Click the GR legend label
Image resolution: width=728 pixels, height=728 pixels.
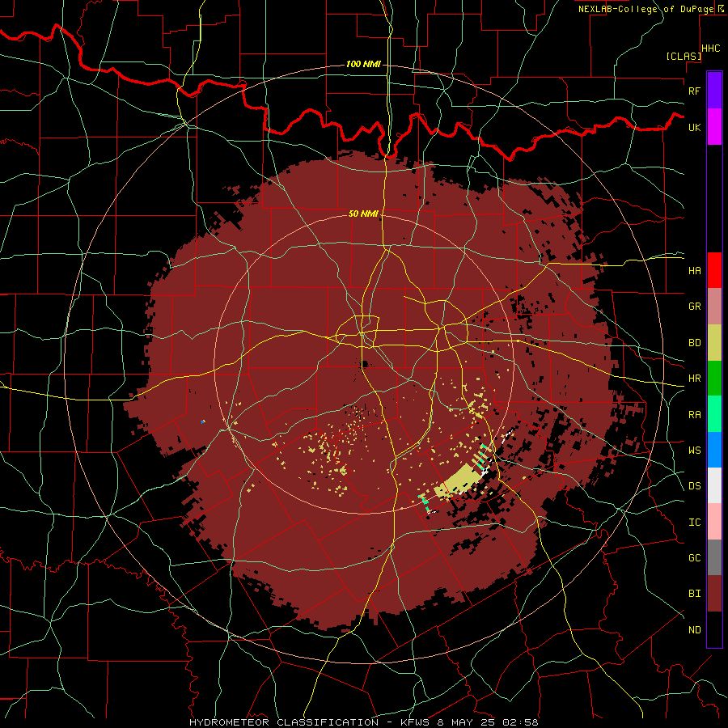pos(694,307)
